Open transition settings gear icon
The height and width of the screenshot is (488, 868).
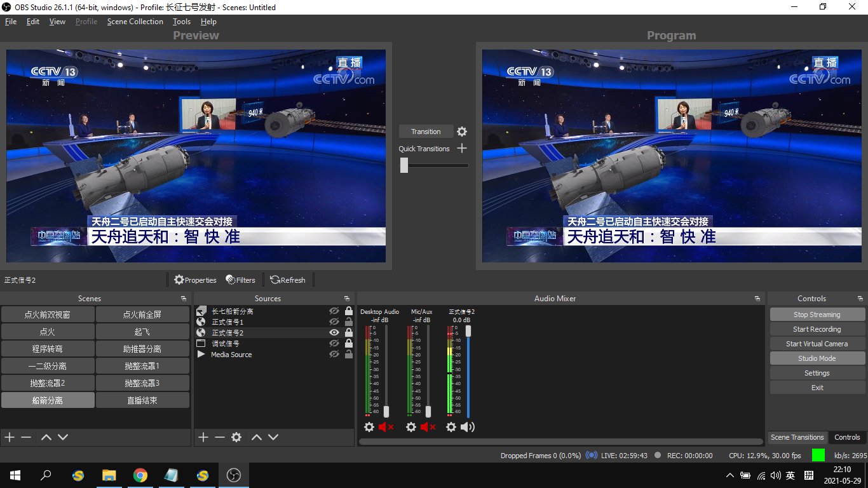tap(462, 132)
